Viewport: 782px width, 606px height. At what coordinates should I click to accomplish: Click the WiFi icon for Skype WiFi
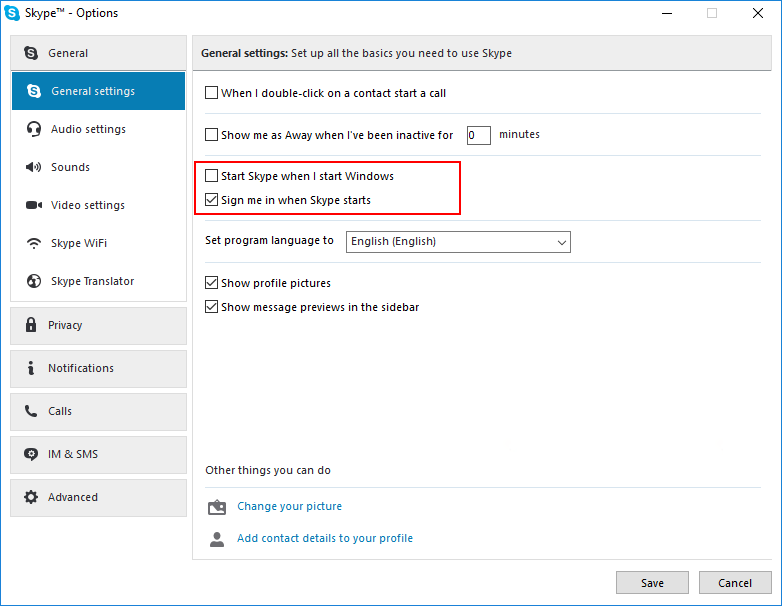pyautogui.click(x=34, y=243)
